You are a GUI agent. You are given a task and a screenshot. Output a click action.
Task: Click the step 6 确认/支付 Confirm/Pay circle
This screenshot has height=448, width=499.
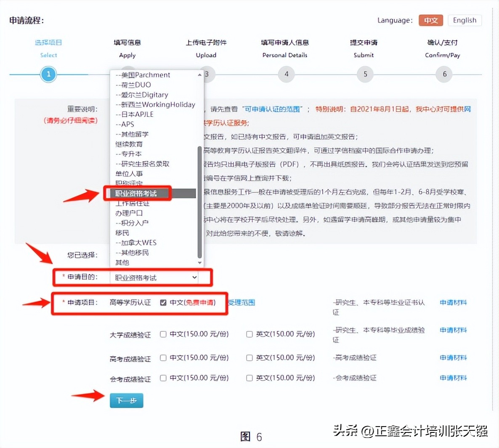[x=443, y=74]
